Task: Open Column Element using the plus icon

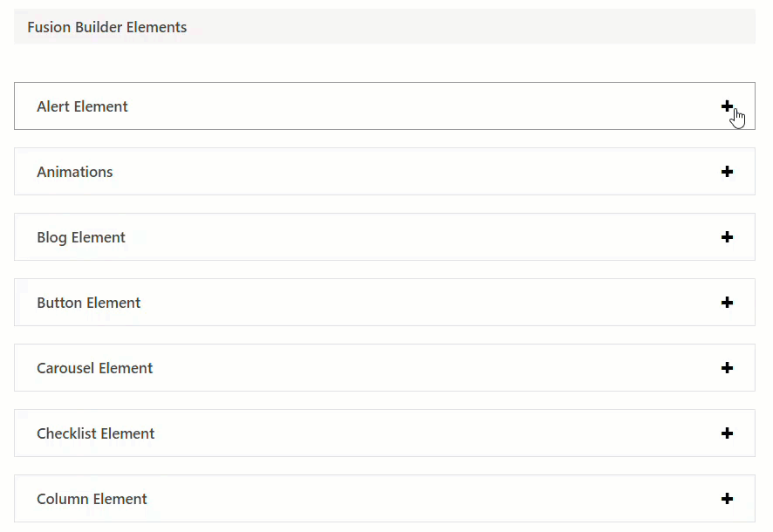Action: click(x=727, y=499)
